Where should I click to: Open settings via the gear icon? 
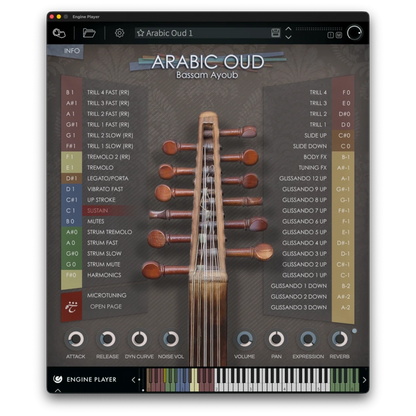point(119,33)
